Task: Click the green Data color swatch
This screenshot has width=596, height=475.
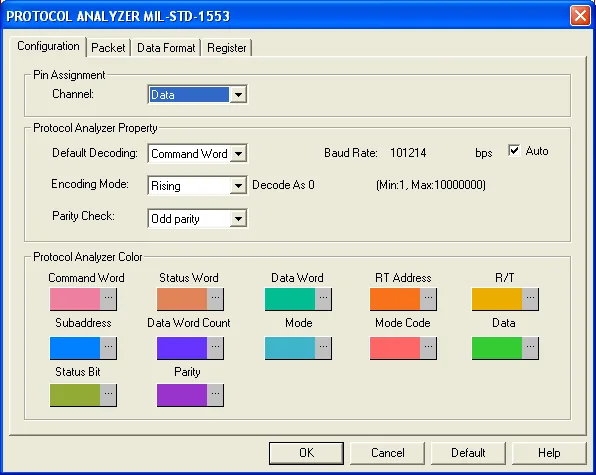Action: [497, 348]
